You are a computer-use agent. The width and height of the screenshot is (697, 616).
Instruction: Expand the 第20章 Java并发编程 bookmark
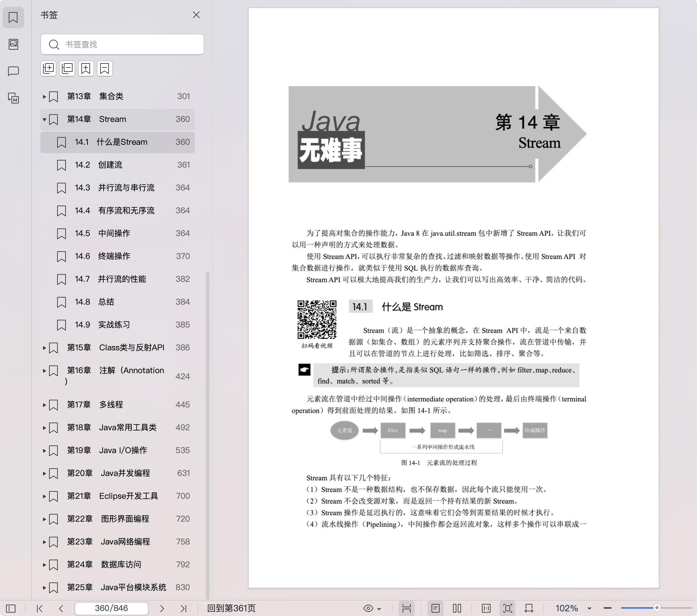click(x=44, y=473)
